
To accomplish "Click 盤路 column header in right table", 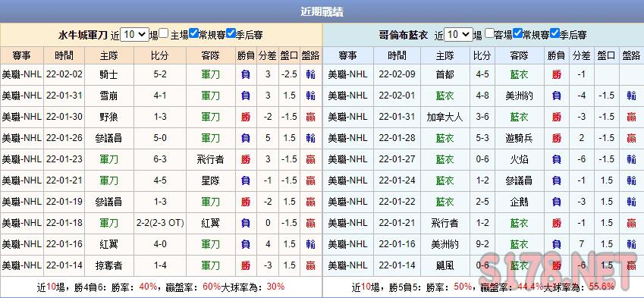I will [632, 55].
